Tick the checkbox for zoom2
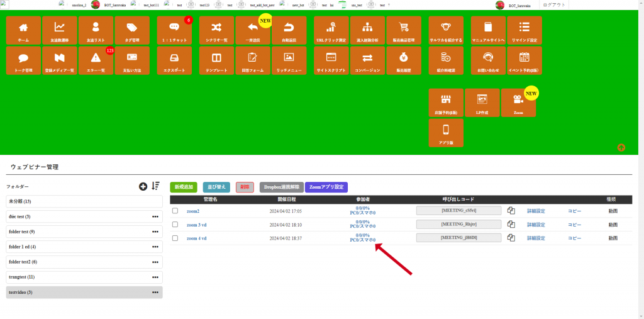The image size is (644, 319). (x=175, y=211)
